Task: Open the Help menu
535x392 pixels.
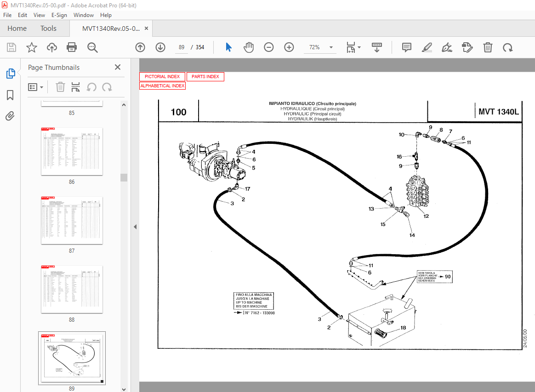Action: click(106, 15)
